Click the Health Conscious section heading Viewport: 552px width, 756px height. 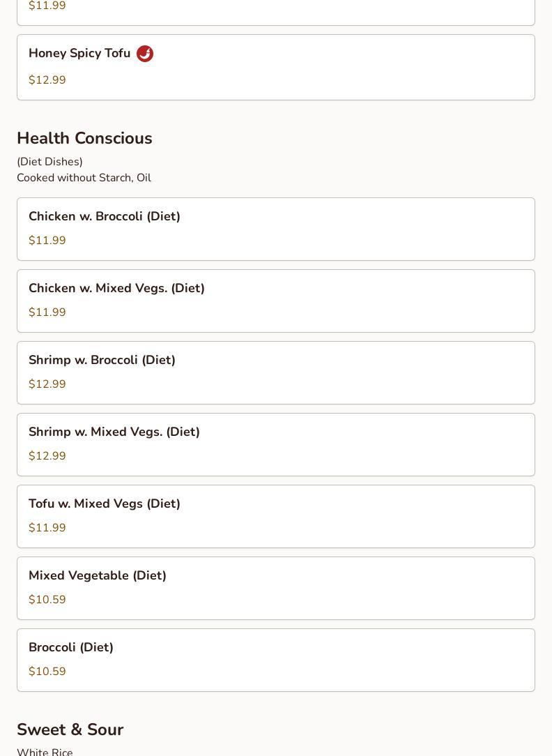(x=85, y=138)
